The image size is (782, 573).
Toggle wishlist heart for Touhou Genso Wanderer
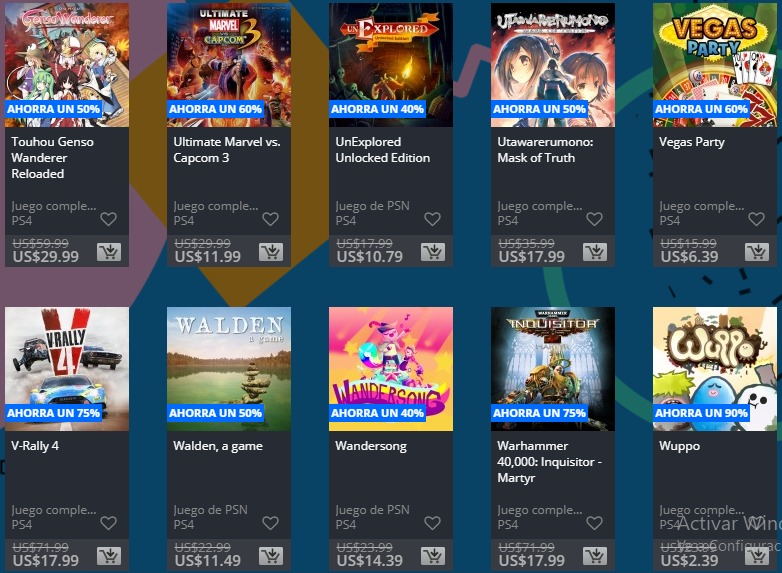[108, 219]
